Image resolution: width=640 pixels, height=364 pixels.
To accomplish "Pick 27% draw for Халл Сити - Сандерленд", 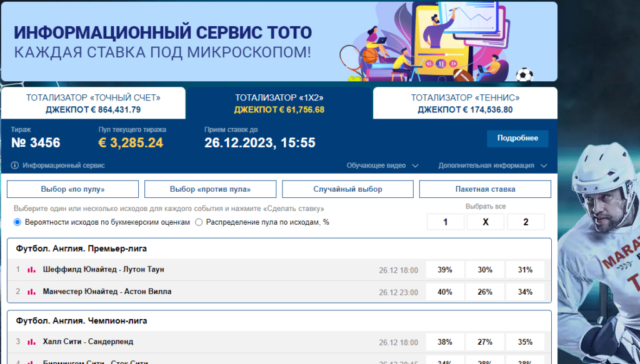I will coord(485,342).
